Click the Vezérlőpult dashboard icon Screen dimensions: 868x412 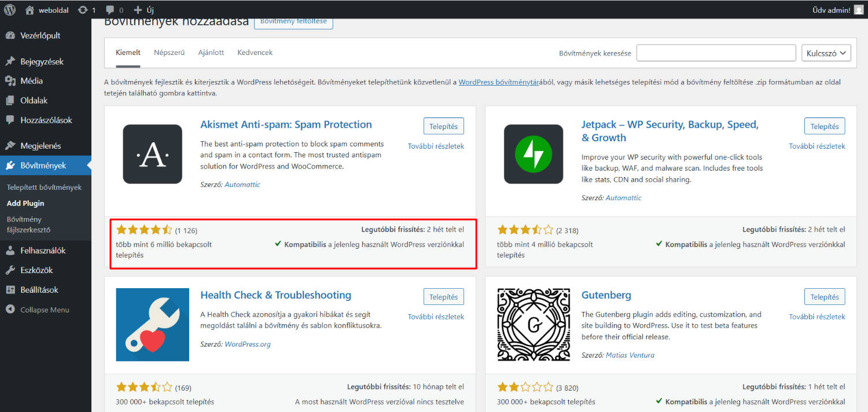[x=10, y=35]
